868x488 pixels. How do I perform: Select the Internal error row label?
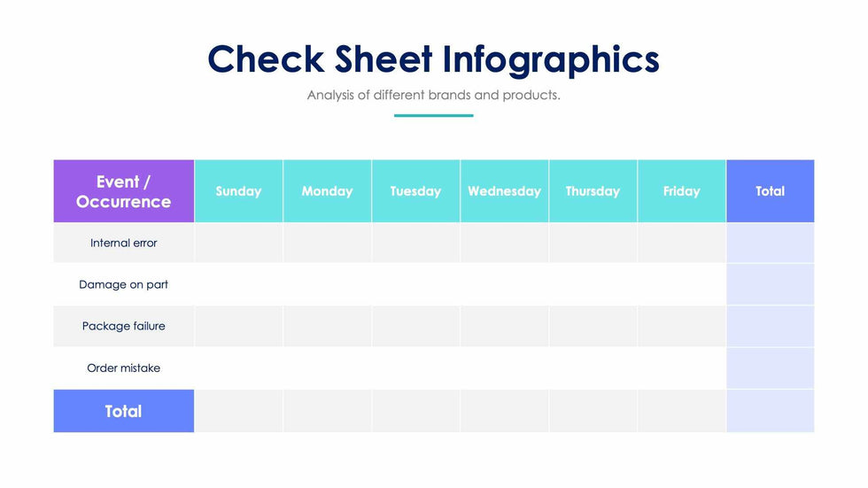(123, 243)
